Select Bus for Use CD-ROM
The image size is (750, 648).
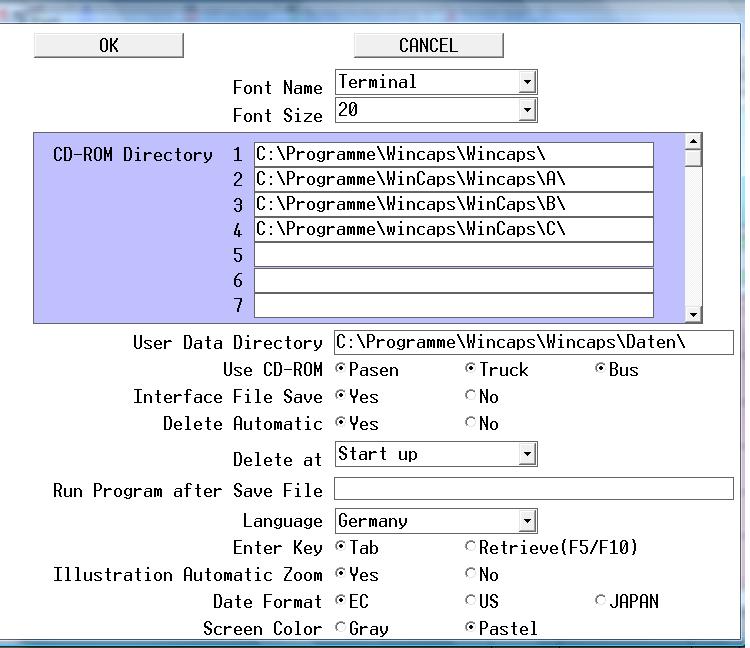click(600, 369)
